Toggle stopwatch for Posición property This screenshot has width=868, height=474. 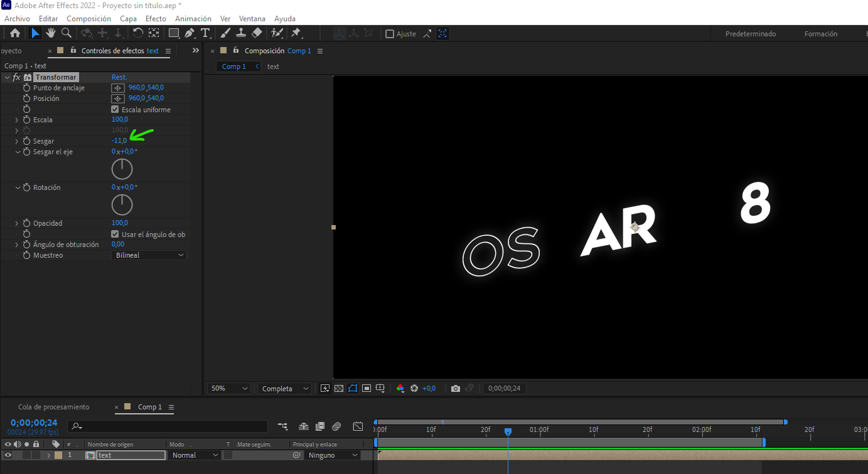[x=26, y=98]
